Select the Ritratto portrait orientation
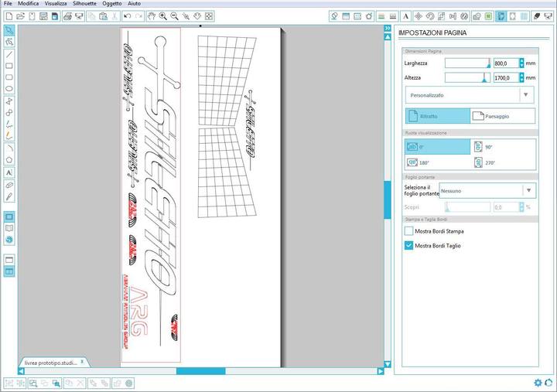The width and height of the screenshot is (557, 392). click(438, 116)
